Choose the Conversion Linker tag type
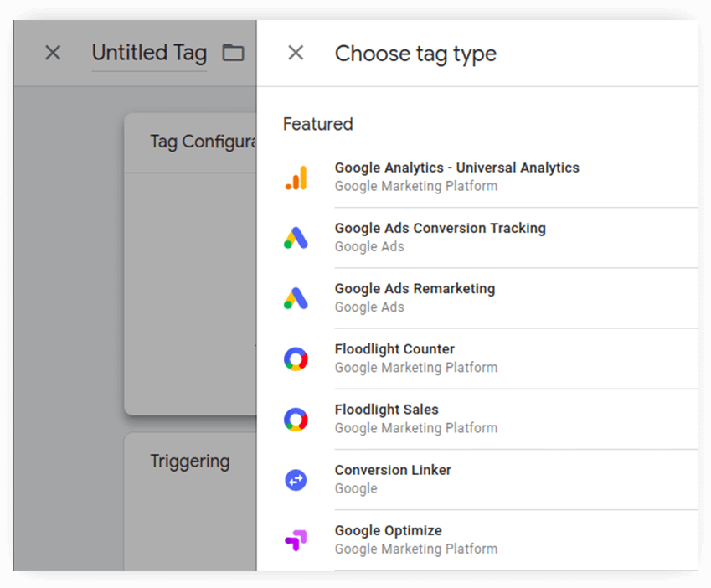 click(x=393, y=477)
